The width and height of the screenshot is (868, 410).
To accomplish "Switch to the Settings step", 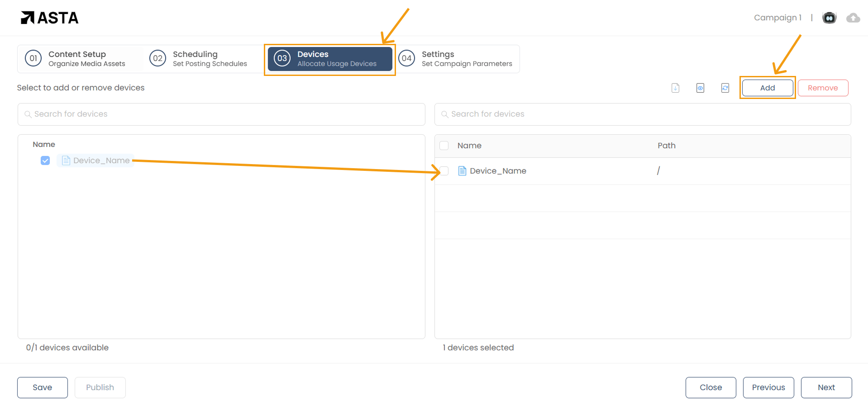I will pyautogui.click(x=457, y=58).
